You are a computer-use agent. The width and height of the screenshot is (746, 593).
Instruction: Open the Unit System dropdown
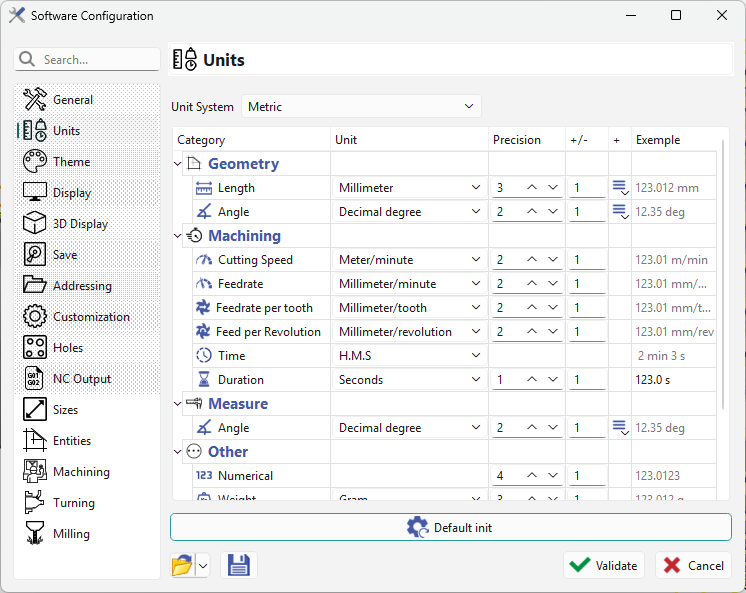[x=361, y=106]
